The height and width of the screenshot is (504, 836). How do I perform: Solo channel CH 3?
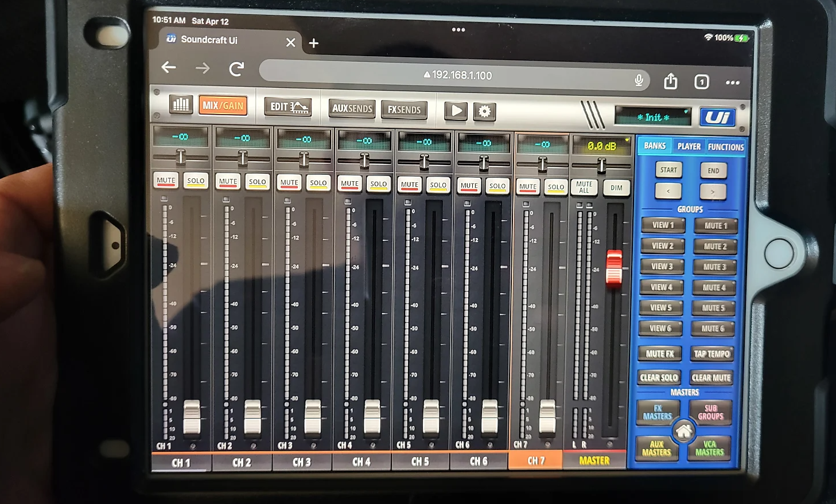(318, 183)
